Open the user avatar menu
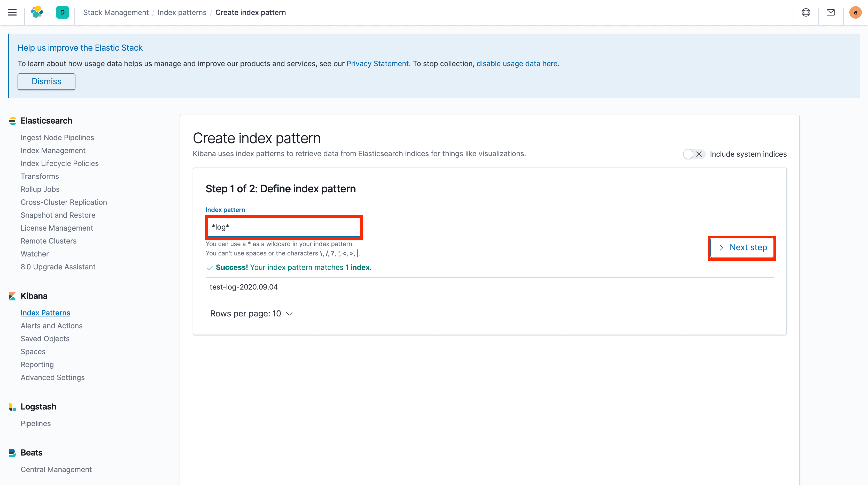The width and height of the screenshot is (868, 485). point(855,12)
